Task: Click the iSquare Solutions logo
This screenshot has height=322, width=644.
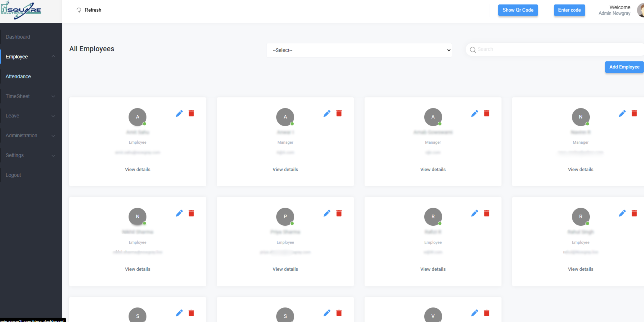Action: pyautogui.click(x=21, y=11)
